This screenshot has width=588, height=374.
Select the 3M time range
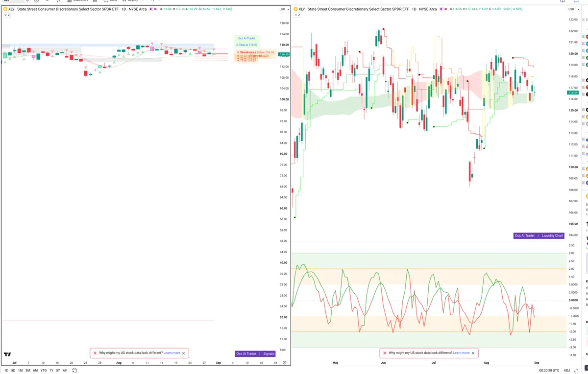coord(28,371)
